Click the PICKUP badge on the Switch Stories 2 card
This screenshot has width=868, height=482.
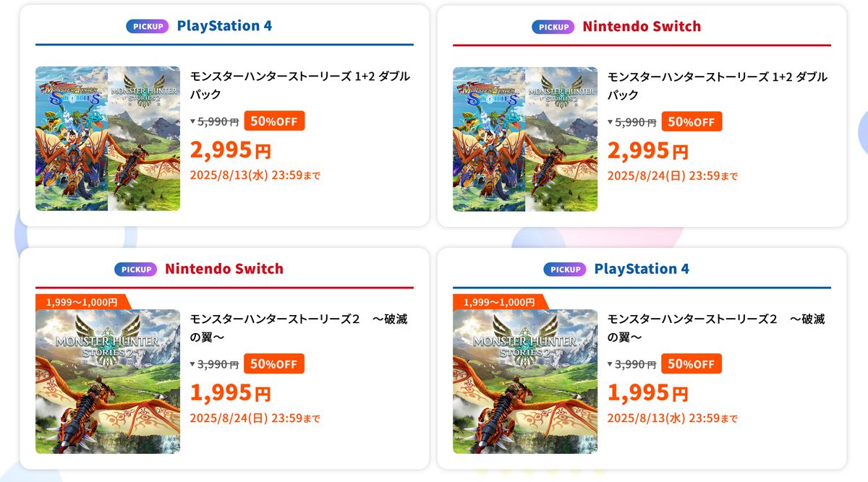[x=135, y=270]
